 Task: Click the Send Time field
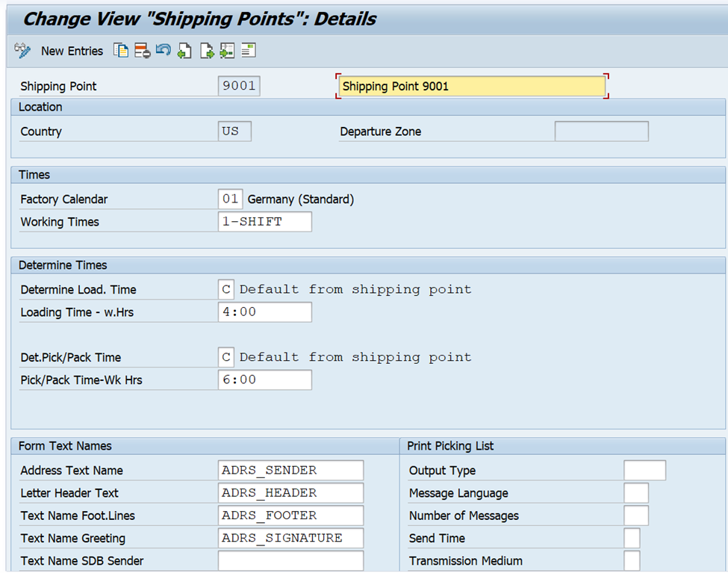[632, 538]
